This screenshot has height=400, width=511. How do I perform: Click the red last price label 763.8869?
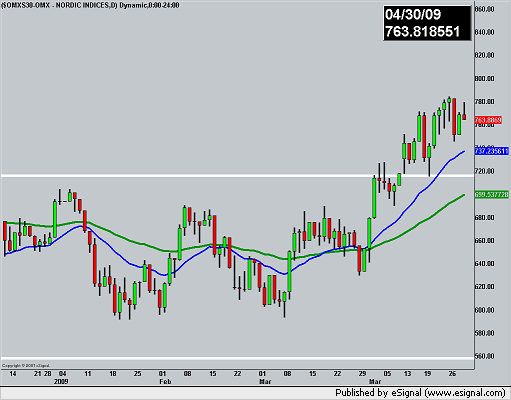488,120
